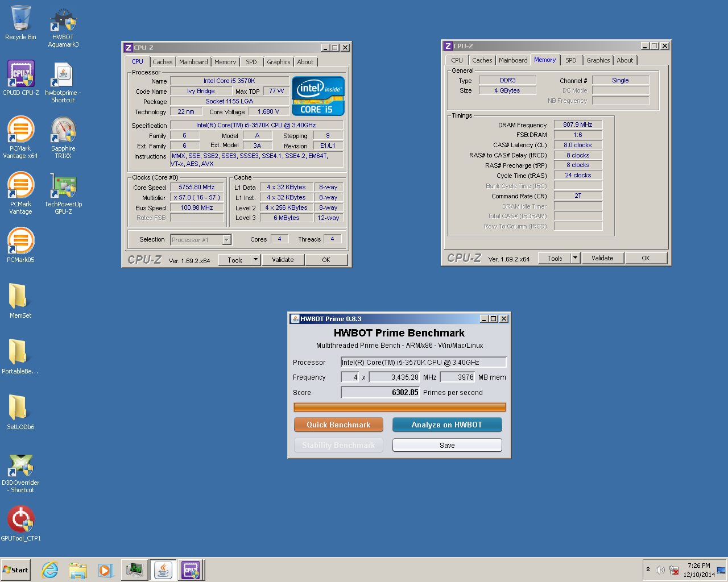
Task: Click OK in right CPU-Z window
Action: tap(646, 258)
